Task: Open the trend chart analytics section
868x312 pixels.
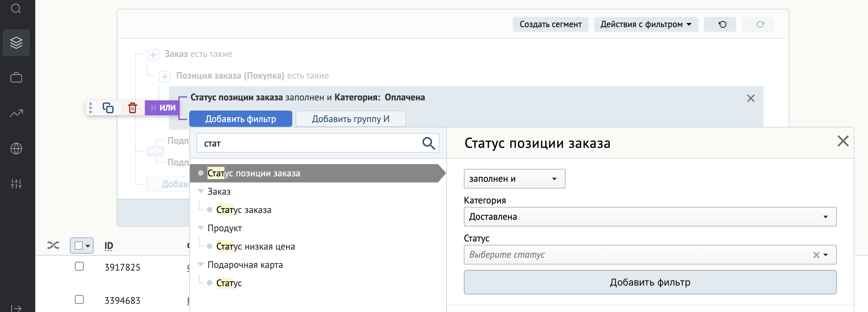Action: (x=16, y=113)
